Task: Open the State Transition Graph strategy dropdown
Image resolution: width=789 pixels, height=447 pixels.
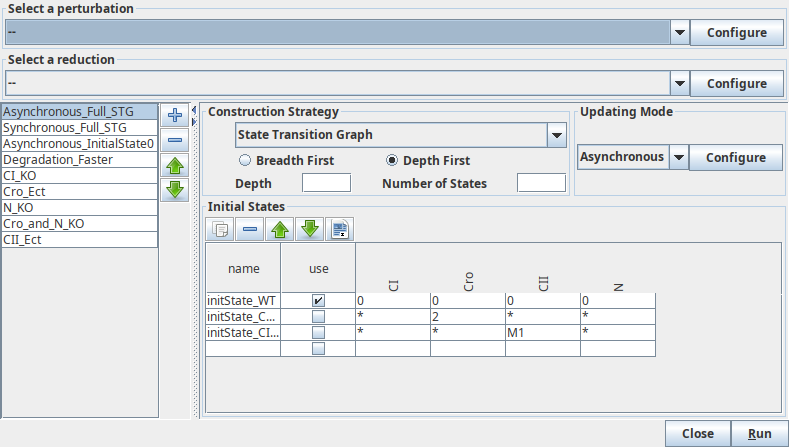Action: pyautogui.click(x=557, y=135)
